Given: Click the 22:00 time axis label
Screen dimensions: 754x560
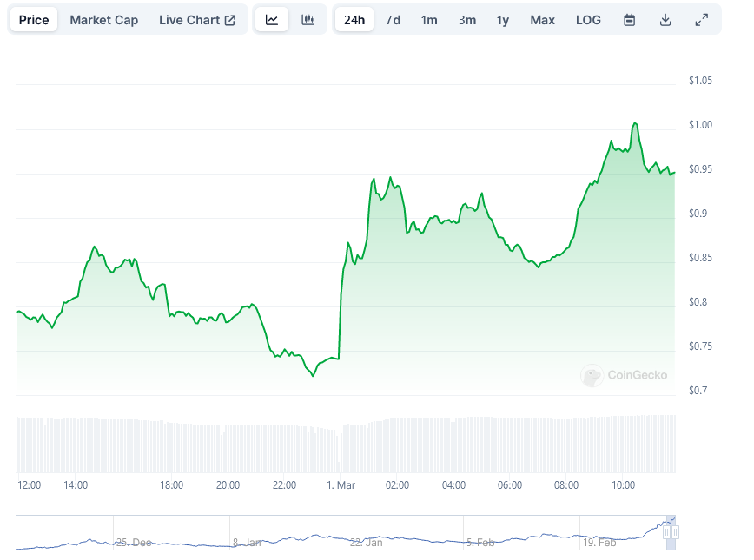Looking at the screenshot, I should click(284, 485).
